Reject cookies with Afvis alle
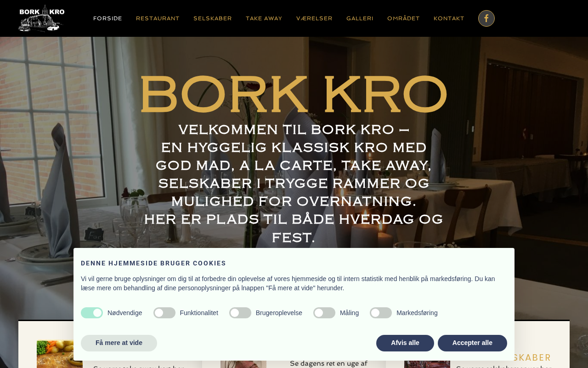The width and height of the screenshot is (588, 368). [x=405, y=343]
